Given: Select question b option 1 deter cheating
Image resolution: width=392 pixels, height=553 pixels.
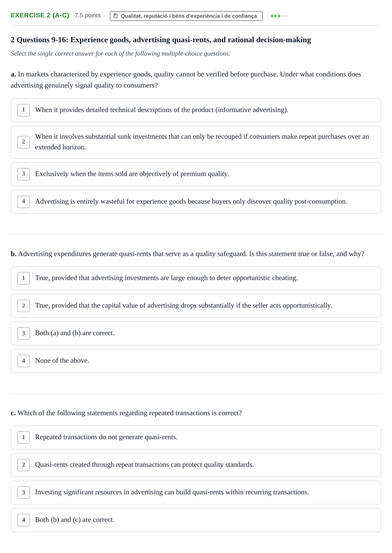Looking at the screenshot, I should (196, 278).
